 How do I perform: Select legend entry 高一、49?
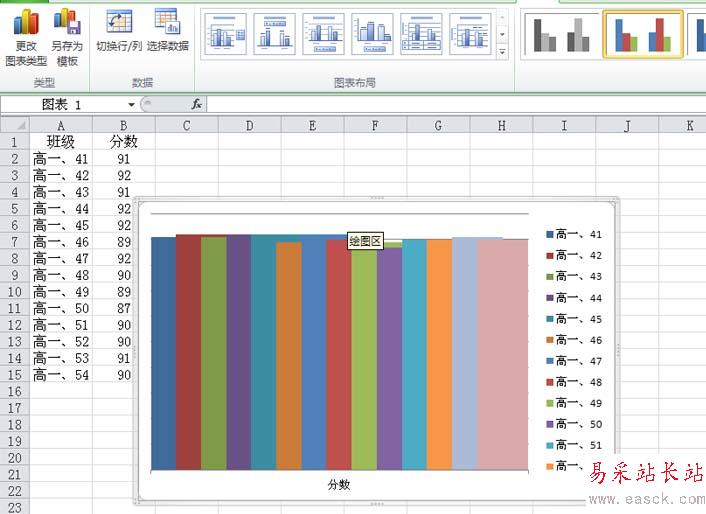(x=574, y=403)
